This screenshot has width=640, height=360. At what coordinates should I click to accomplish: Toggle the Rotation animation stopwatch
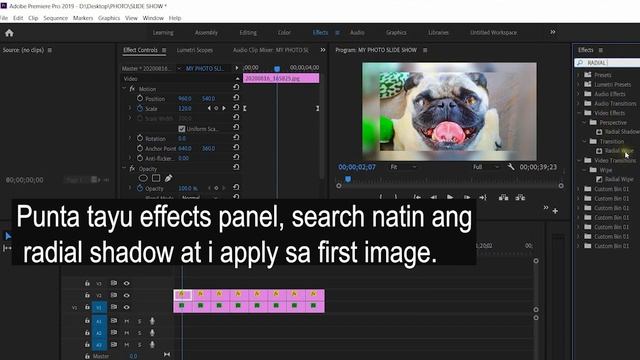click(x=140, y=138)
